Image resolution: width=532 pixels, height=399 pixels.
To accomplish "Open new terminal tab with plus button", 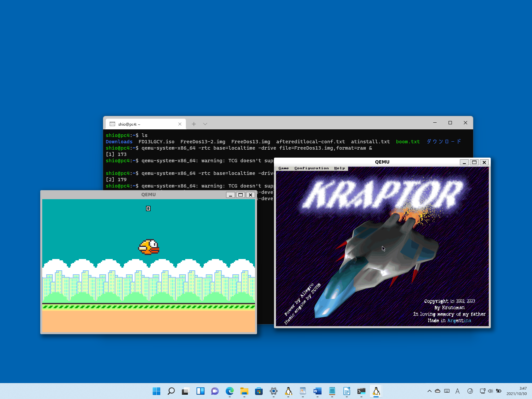I will point(194,124).
